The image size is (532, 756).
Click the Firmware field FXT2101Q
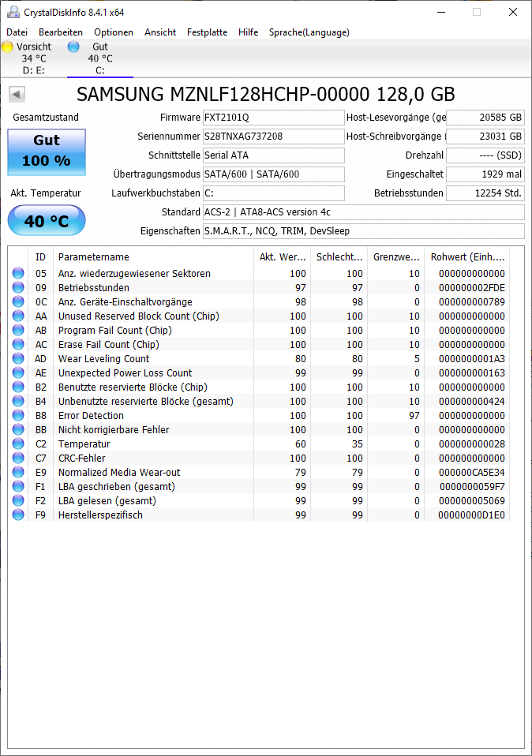(x=273, y=118)
